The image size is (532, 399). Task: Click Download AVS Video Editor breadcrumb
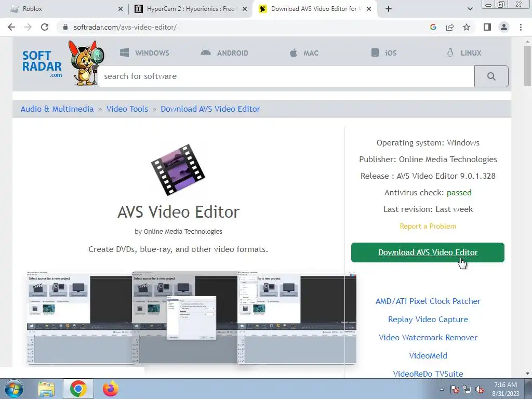210,109
